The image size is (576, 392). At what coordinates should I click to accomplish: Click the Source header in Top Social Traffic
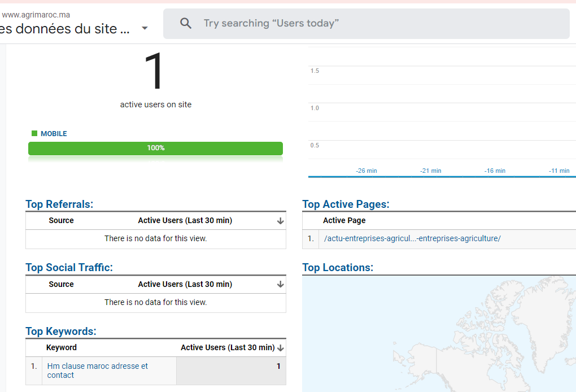click(x=62, y=284)
